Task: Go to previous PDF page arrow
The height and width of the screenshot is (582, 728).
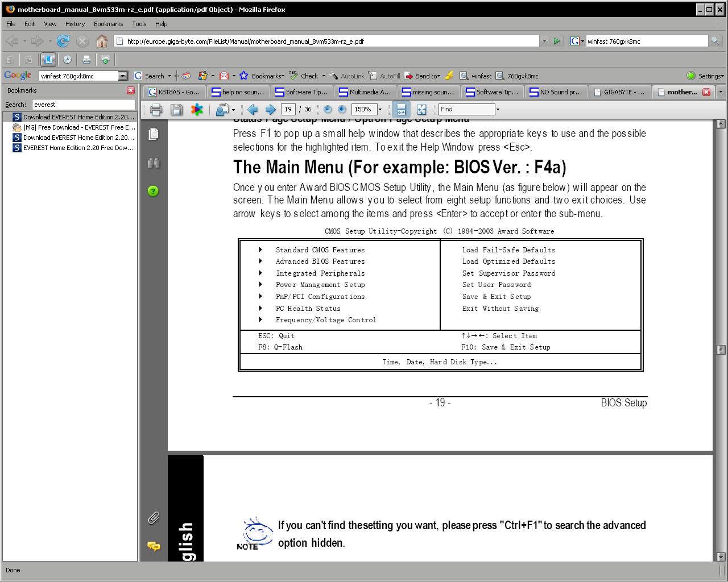Action: pos(253,110)
